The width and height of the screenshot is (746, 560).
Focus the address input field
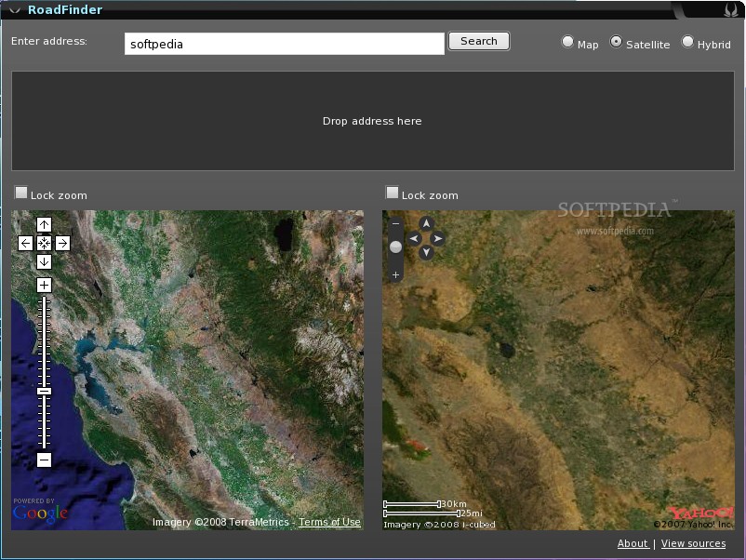coord(285,44)
